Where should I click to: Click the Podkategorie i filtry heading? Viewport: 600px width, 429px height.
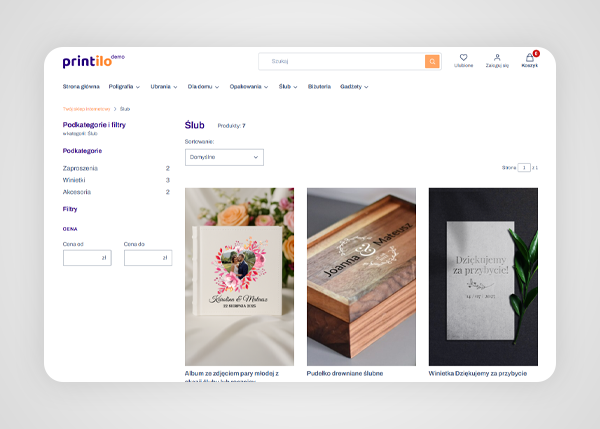coord(94,125)
